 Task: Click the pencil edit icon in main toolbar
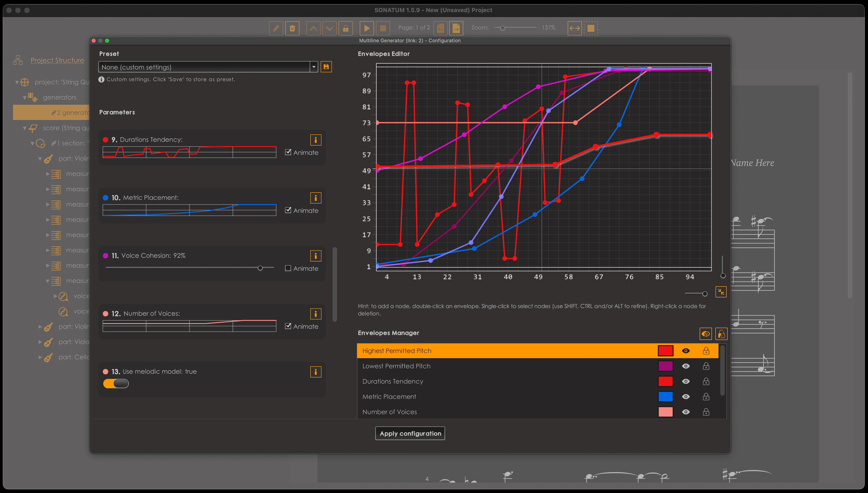[276, 28]
